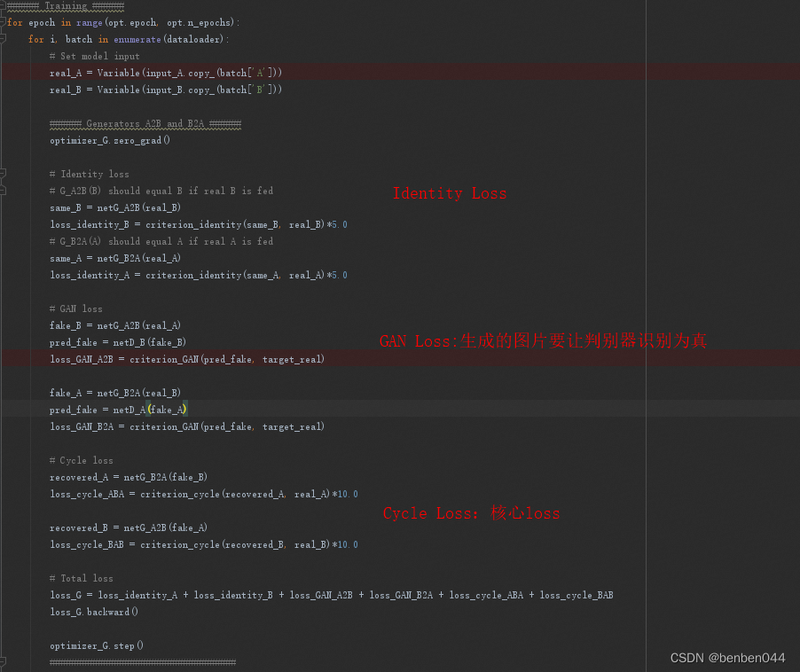Click the 'loss_GAN_B2A = criterion_GAN' line
This screenshot has height=672, width=800.
187,426
